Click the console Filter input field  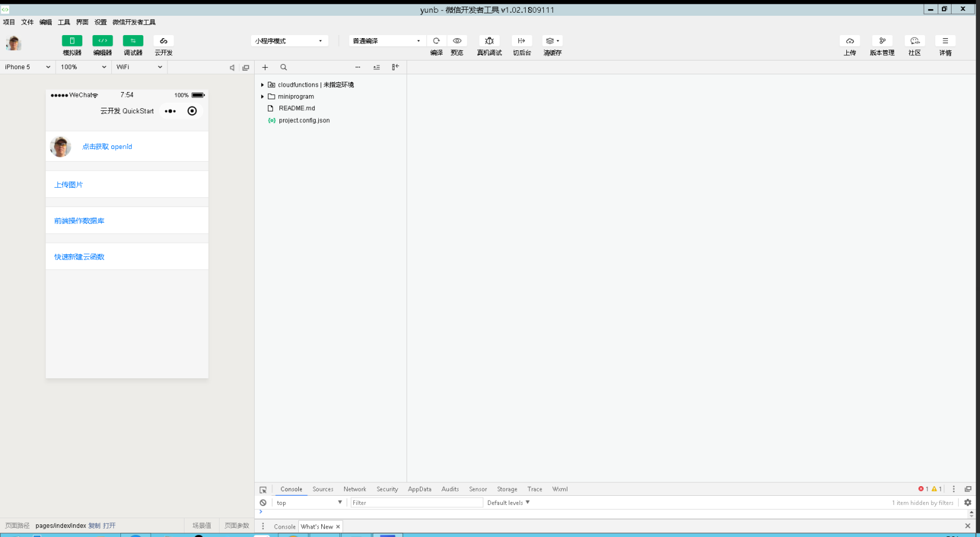tap(416, 502)
